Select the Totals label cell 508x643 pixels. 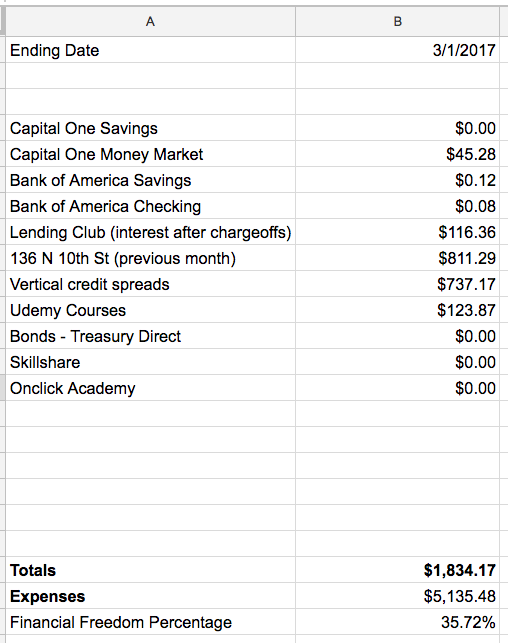150,570
